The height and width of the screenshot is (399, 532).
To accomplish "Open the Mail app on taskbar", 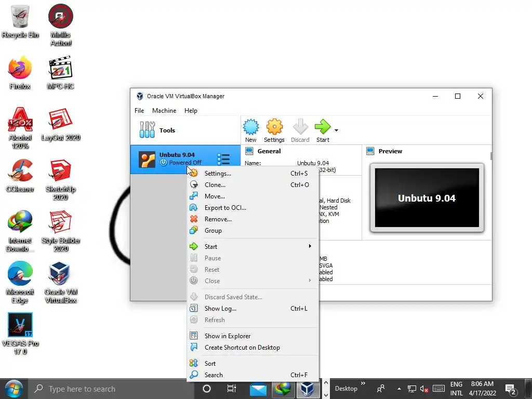I will 258,389.
